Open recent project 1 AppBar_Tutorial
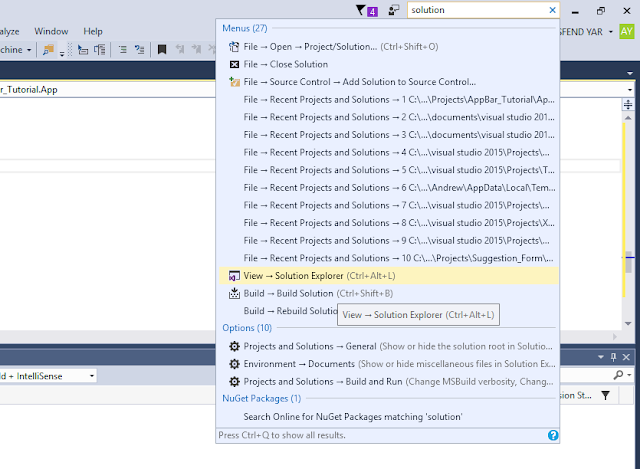This screenshot has width=640, height=469. click(389, 100)
